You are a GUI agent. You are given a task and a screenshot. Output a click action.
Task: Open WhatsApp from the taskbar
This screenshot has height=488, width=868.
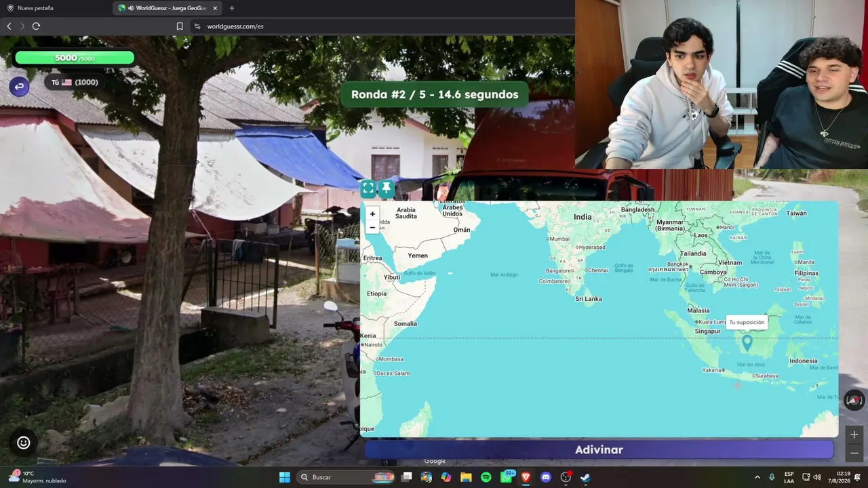coord(506,477)
